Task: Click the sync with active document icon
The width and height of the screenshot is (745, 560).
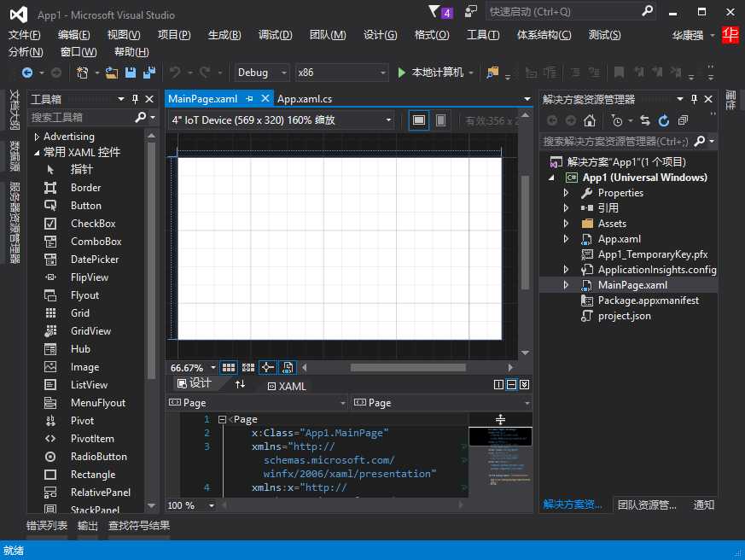Action: click(x=645, y=120)
